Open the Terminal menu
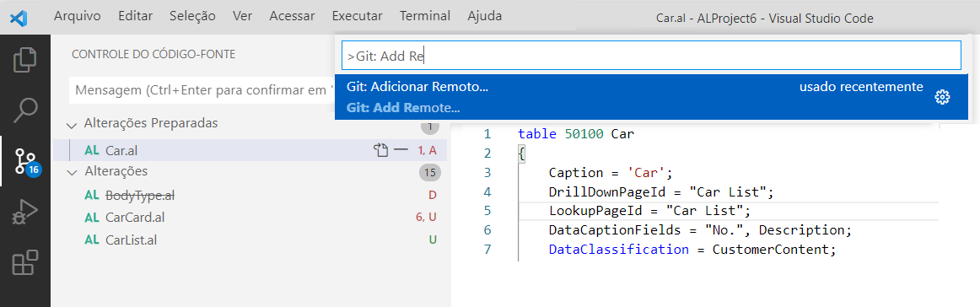This screenshot has width=980, height=307. pos(425,16)
